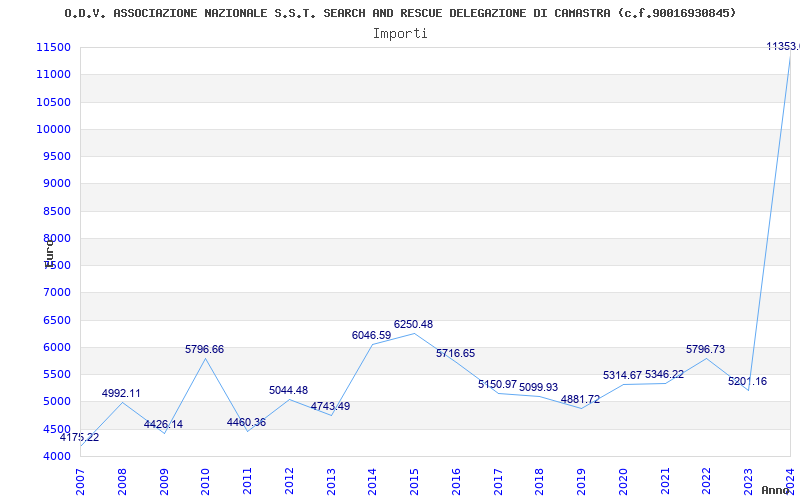Click the 6250.48 data label
This screenshot has height=500, width=800.
413,324
